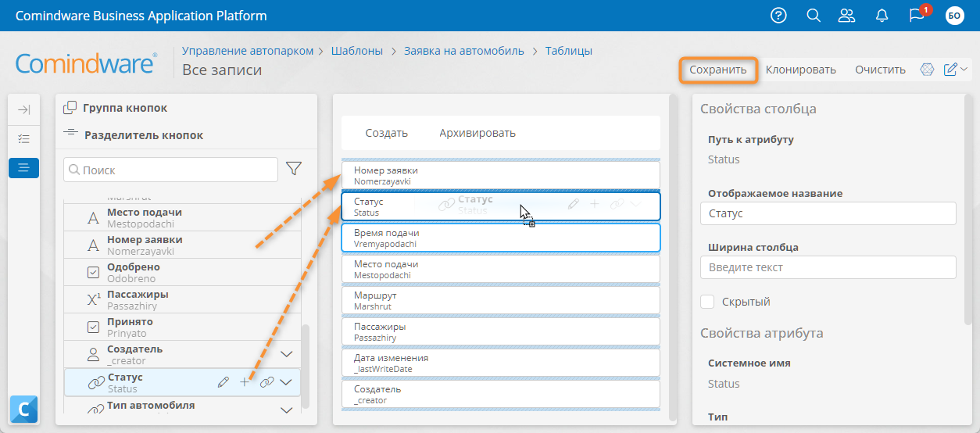Select the Место подачи column row

click(501, 269)
